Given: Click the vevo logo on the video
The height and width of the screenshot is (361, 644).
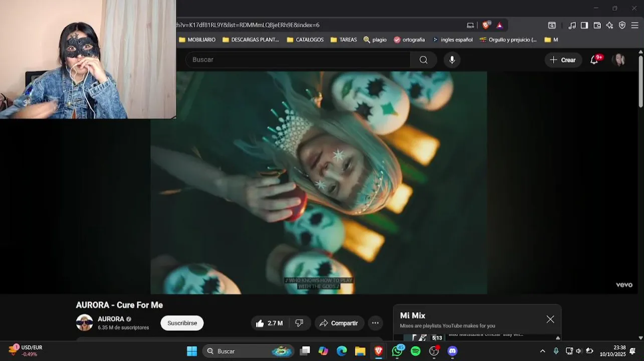Looking at the screenshot, I should pyautogui.click(x=624, y=285).
